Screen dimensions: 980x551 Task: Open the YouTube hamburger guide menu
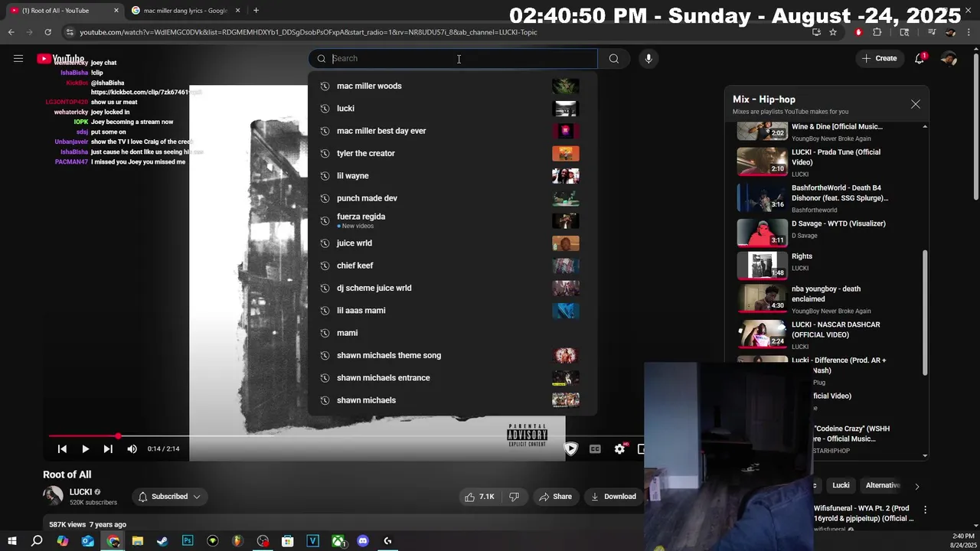(x=18, y=58)
